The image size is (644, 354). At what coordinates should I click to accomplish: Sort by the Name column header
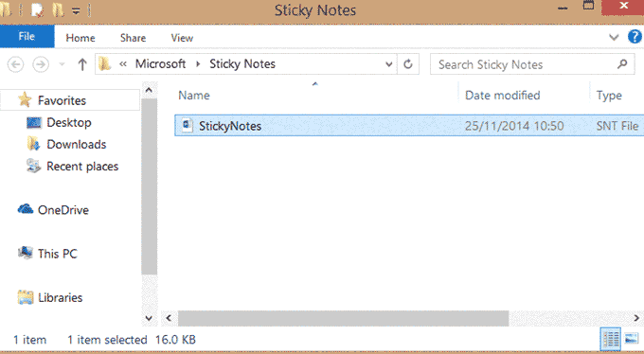194,96
